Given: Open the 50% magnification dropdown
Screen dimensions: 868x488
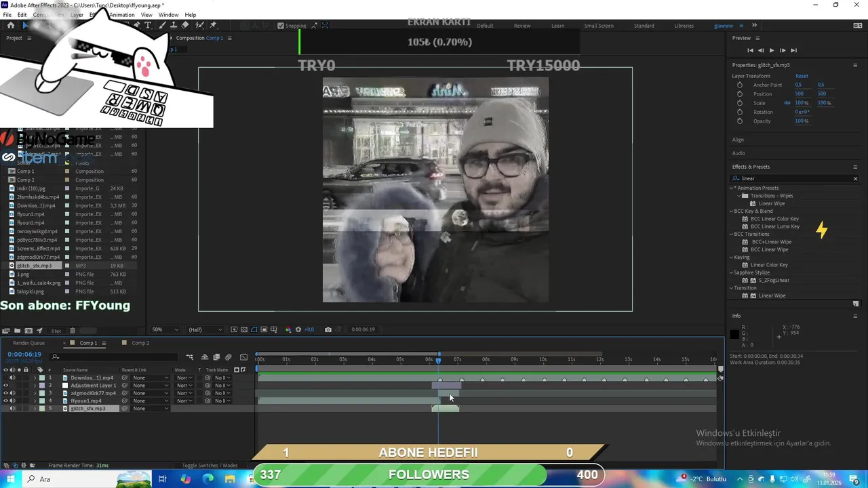Looking at the screenshot, I should pyautogui.click(x=165, y=329).
